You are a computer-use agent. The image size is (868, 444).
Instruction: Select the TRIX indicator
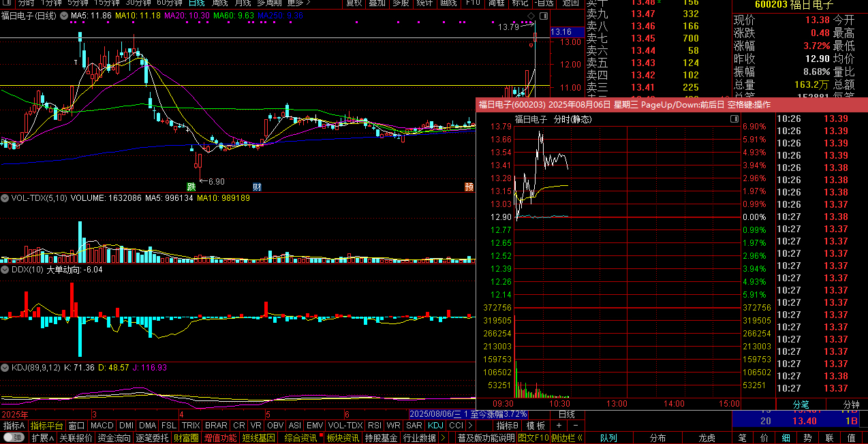(x=191, y=426)
